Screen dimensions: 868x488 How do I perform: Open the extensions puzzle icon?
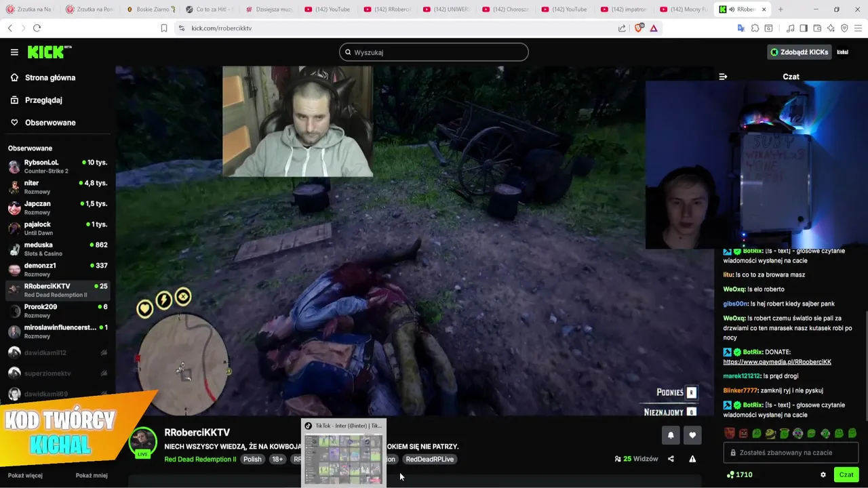(x=755, y=28)
